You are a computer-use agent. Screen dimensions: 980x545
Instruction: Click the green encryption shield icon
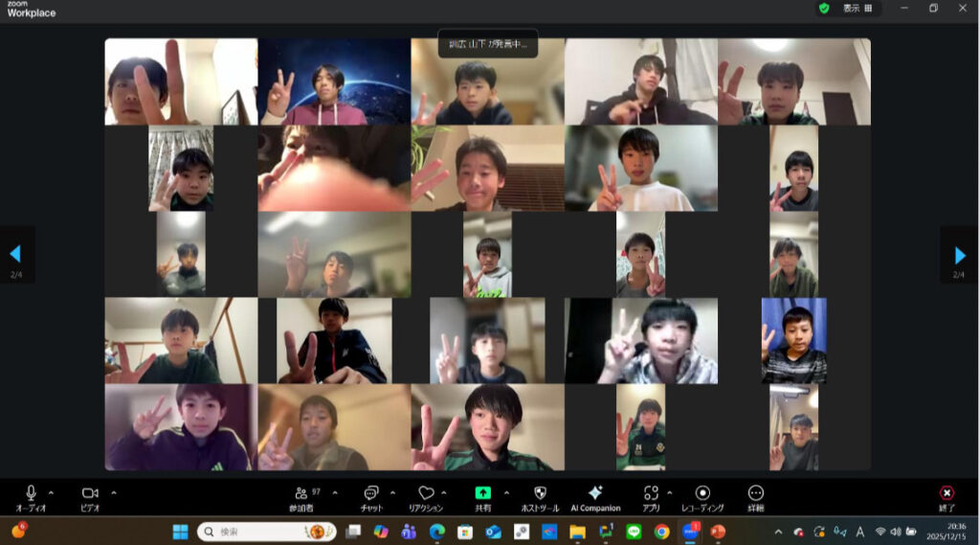click(x=823, y=8)
